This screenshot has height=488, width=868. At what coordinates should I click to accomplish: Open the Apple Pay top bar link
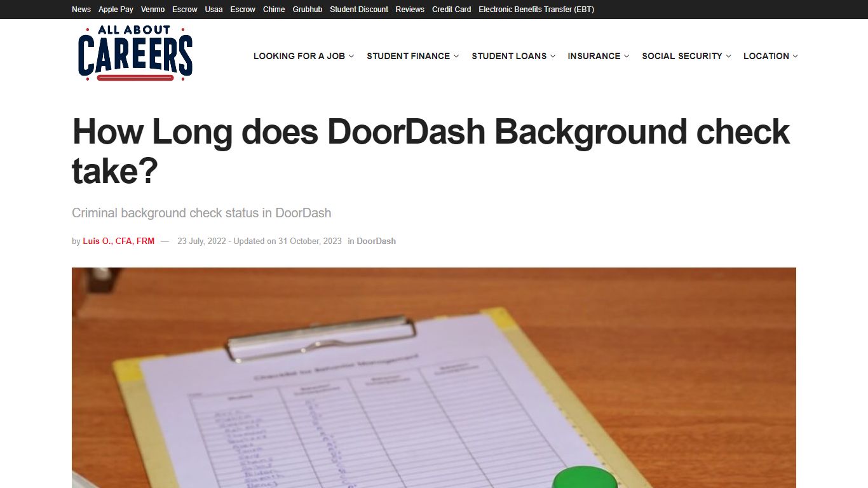[116, 10]
